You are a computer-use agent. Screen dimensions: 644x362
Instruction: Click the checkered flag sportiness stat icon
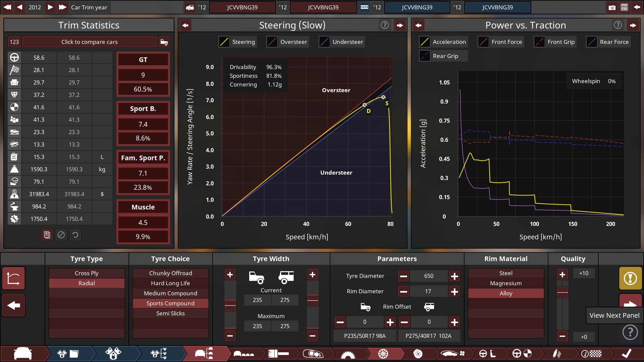pyautogui.click(x=14, y=70)
